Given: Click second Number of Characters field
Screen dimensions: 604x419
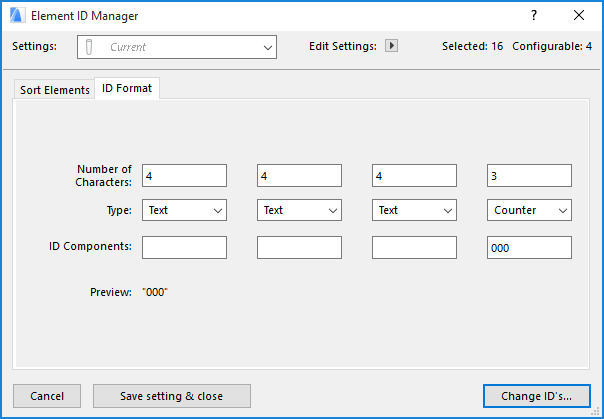Looking at the screenshot, I should pyautogui.click(x=299, y=176).
